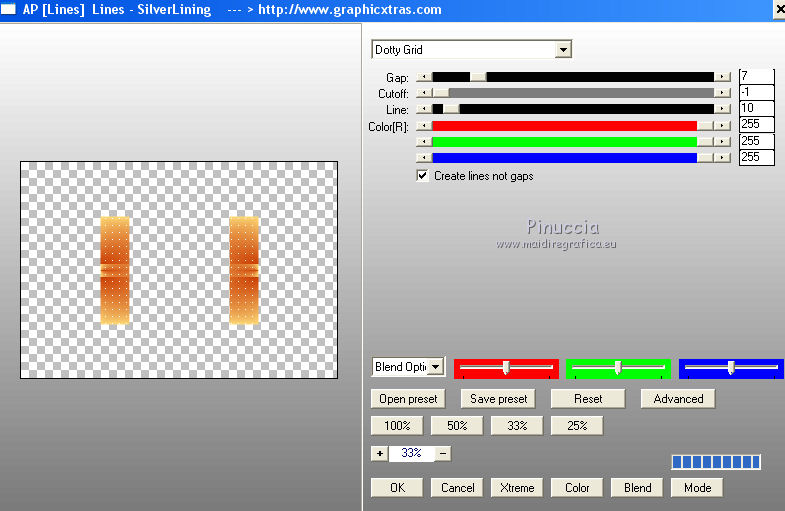Image resolution: width=785 pixels, height=511 pixels.
Task: Click the Line slider thumb
Action: coord(451,109)
